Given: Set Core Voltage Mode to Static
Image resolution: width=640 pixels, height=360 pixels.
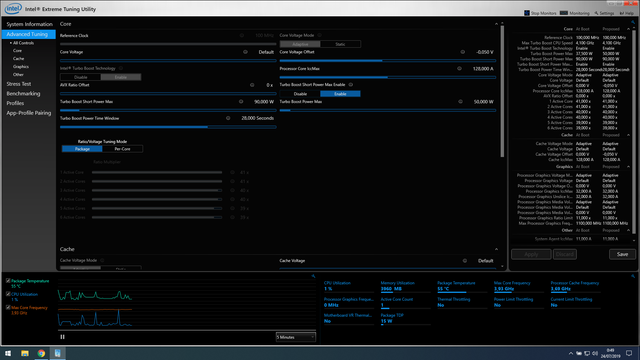Looking at the screenshot, I should tap(340, 44).
